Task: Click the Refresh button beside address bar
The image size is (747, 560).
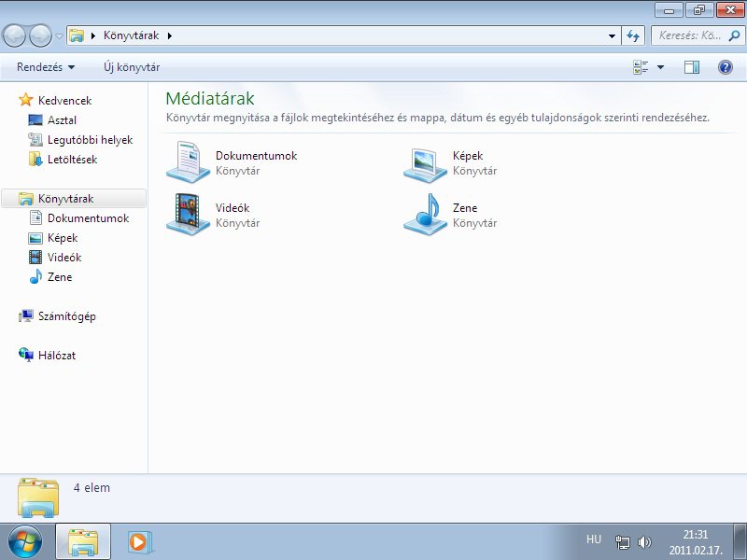Action: [x=633, y=35]
